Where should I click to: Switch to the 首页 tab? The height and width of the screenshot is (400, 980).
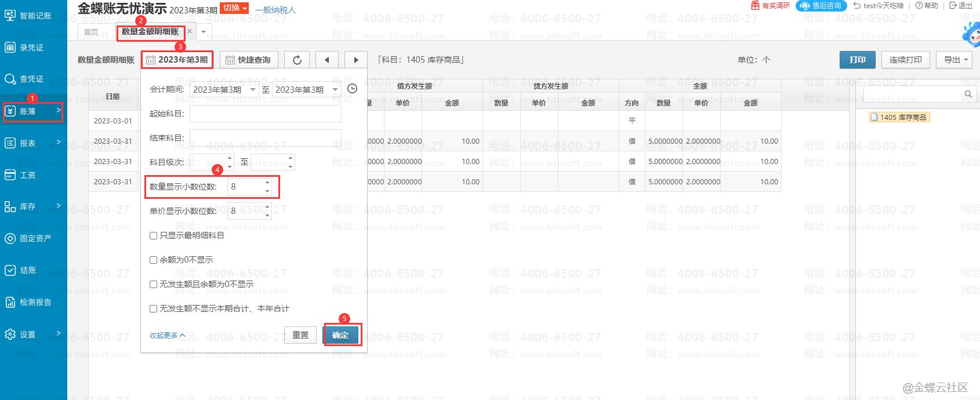91,32
